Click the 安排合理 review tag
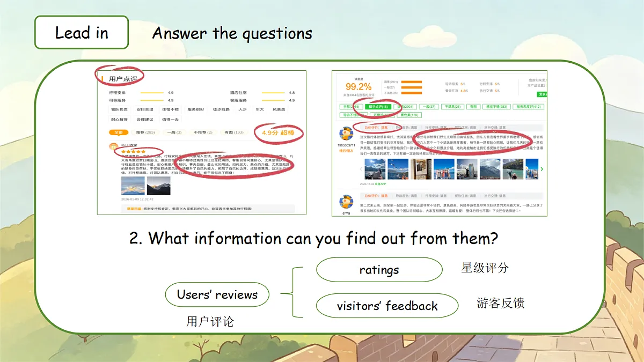Image resolution: width=644 pixels, height=362 pixels. (x=145, y=109)
